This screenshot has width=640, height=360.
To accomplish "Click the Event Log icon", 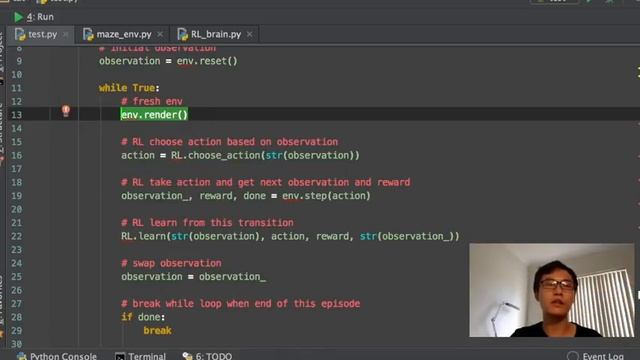I will [x=573, y=356].
